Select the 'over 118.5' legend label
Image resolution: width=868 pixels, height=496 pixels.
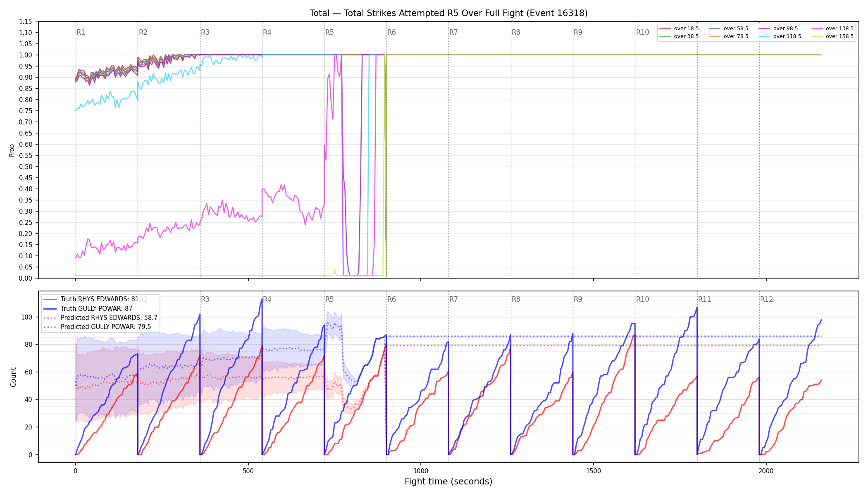point(787,36)
